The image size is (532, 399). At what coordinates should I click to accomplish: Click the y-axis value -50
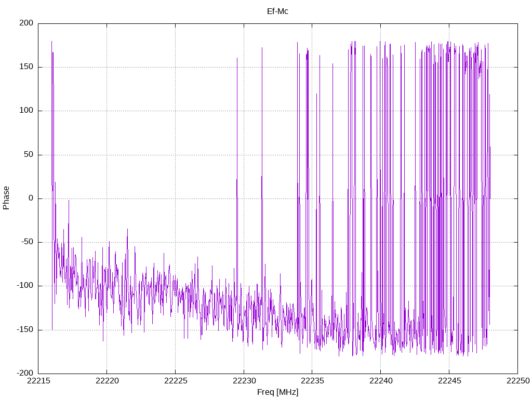pyautogui.click(x=27, y=242)
